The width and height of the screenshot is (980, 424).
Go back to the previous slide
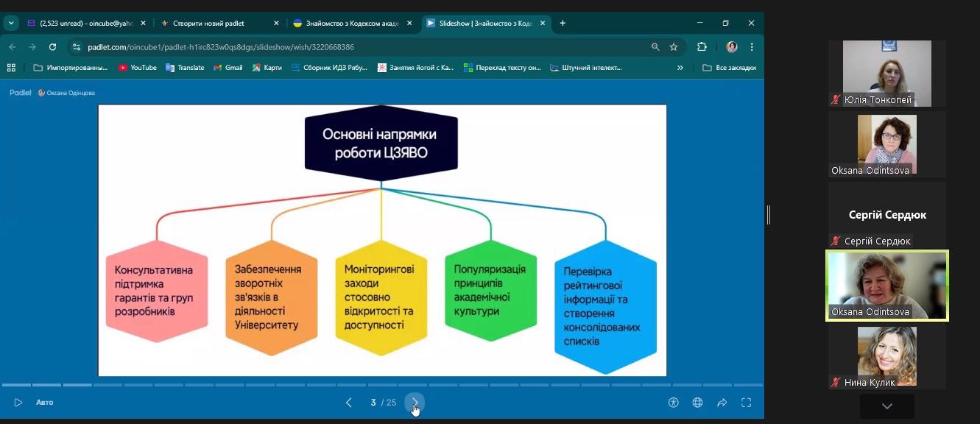(x=349, y=403)
